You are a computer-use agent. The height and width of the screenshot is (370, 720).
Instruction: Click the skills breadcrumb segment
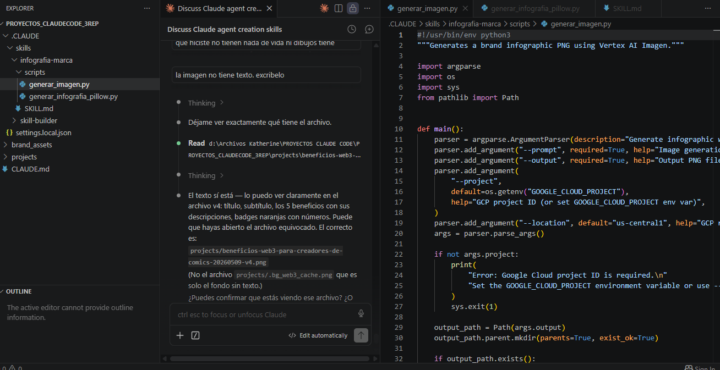[432, 24]
